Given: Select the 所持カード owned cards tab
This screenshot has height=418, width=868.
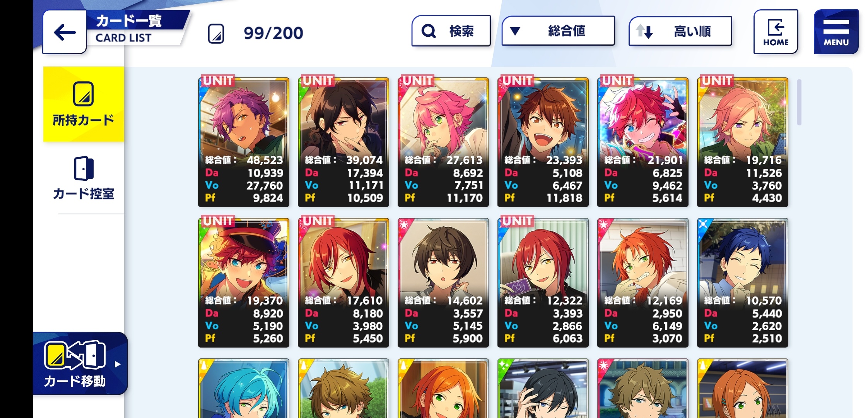Looking at the screenshot, I should click(84, 104).
